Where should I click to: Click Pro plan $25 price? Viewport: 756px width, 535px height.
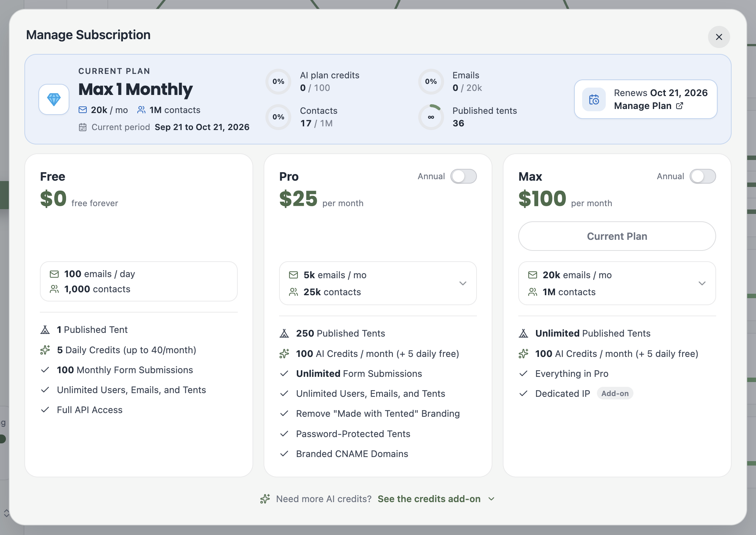click(x=298, y=199)
